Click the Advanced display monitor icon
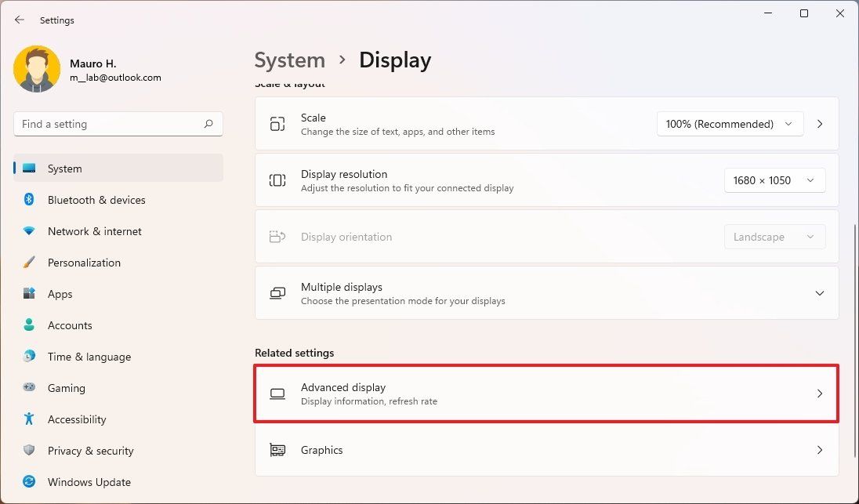Screen dimensions: 859x504 277,393
